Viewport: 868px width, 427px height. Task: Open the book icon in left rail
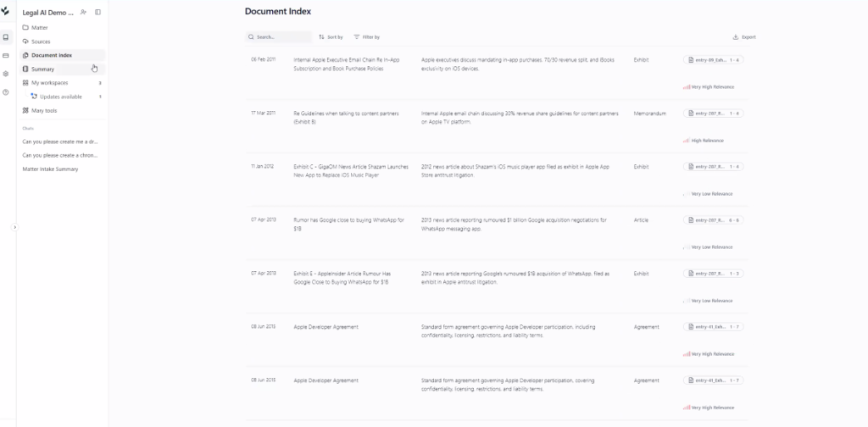[6, 37]
